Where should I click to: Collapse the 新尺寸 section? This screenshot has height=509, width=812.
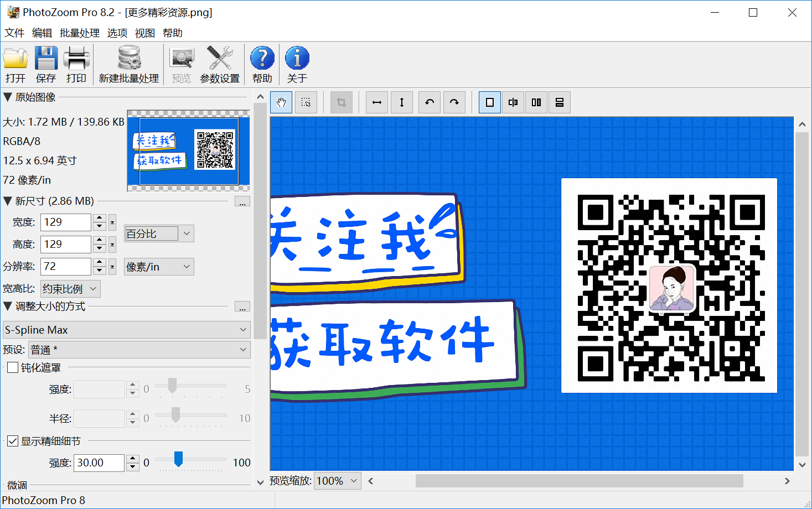point(8,200)
